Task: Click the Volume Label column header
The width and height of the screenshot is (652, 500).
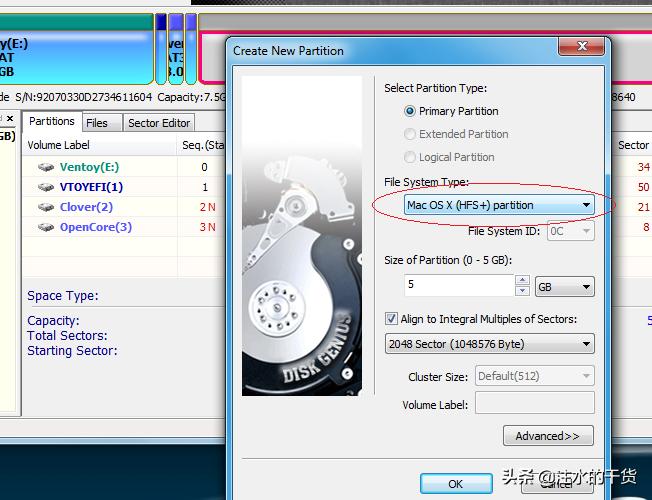Action: 100,145
